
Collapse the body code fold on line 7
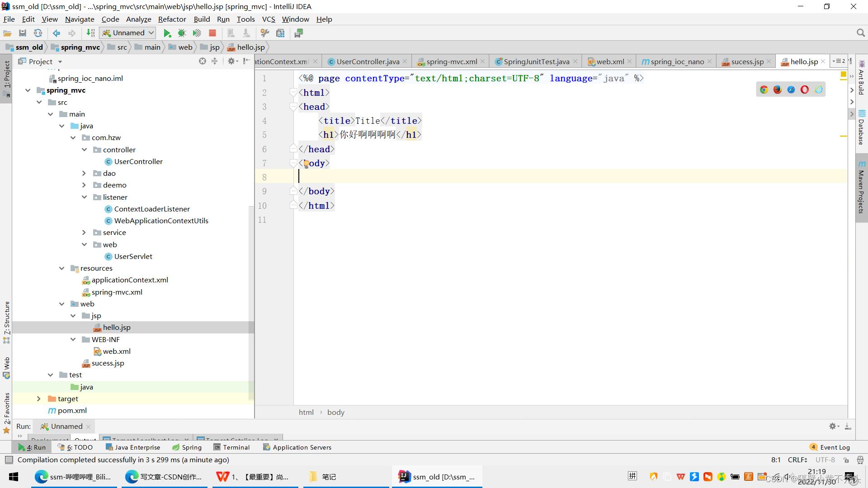coord(293,163)
